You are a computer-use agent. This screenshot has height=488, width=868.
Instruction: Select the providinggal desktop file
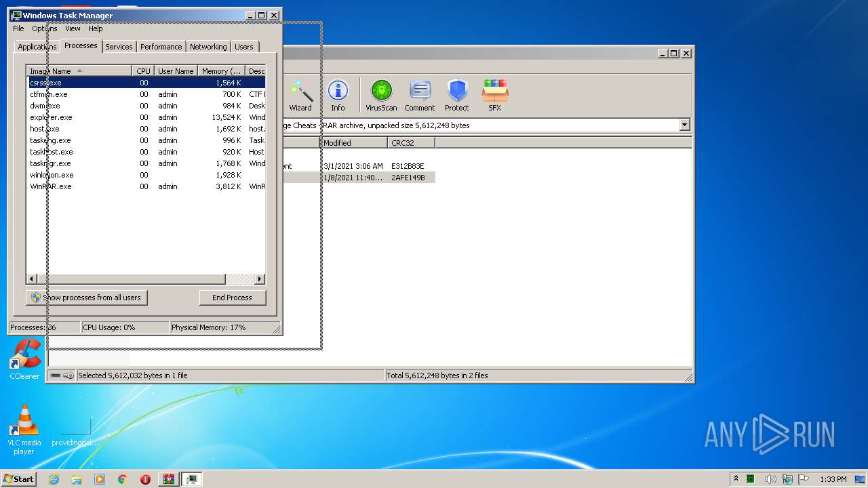75,430
